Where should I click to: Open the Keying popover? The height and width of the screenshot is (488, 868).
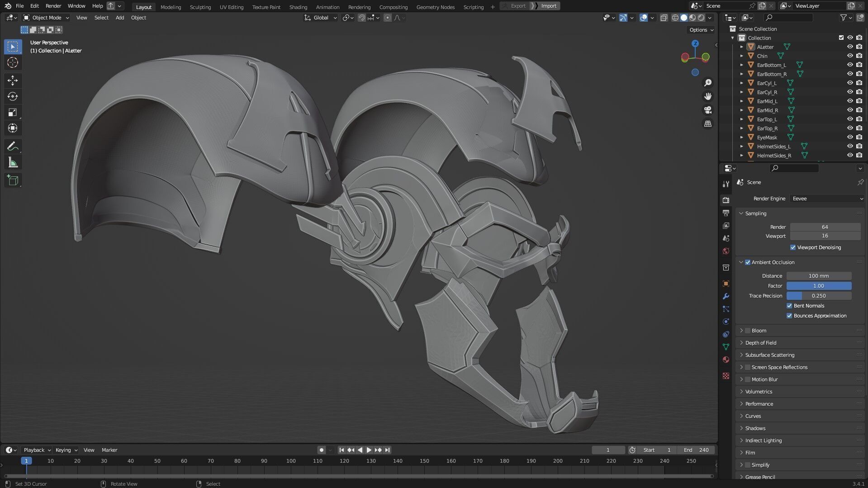point(66,450)
